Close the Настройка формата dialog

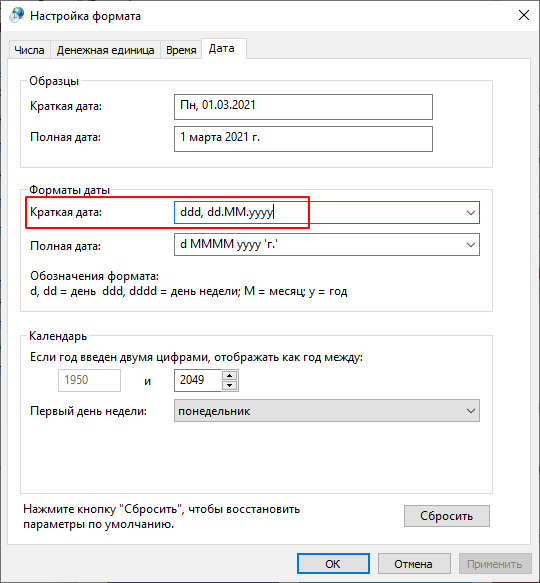(x=524, y=15)
